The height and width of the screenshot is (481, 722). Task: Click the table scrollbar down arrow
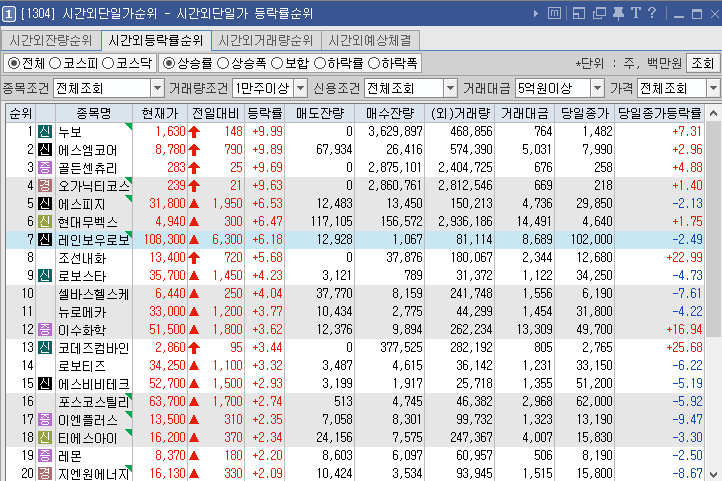(713, 474)
